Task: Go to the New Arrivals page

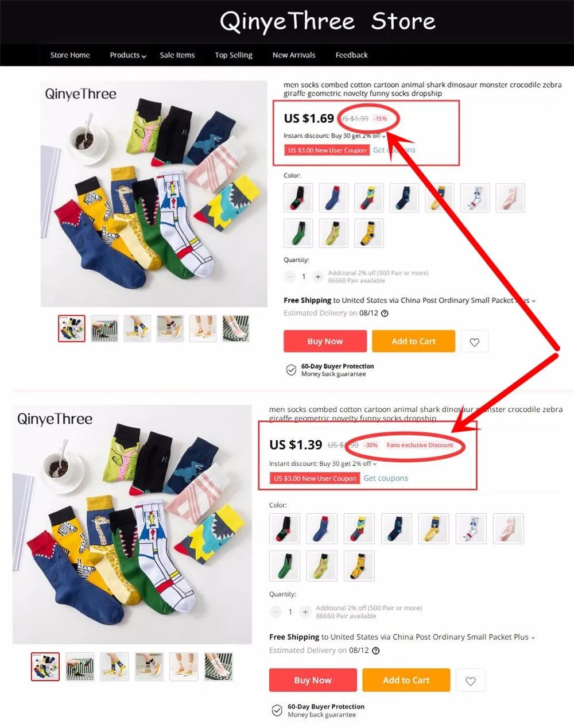Action: click(294, 55)
